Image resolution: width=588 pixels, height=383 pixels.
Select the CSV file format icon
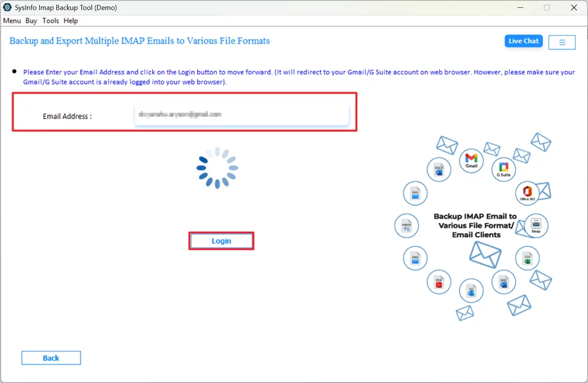(x=526, y=258)
